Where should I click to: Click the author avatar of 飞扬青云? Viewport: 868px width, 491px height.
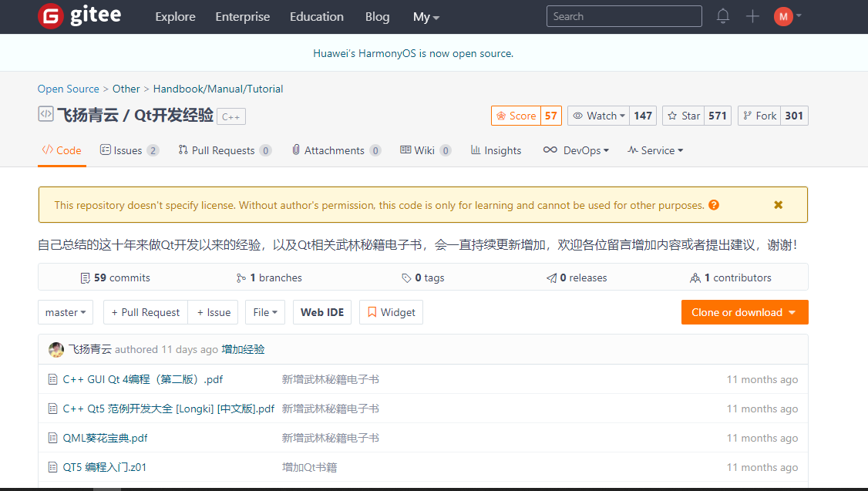coord(56,349)
